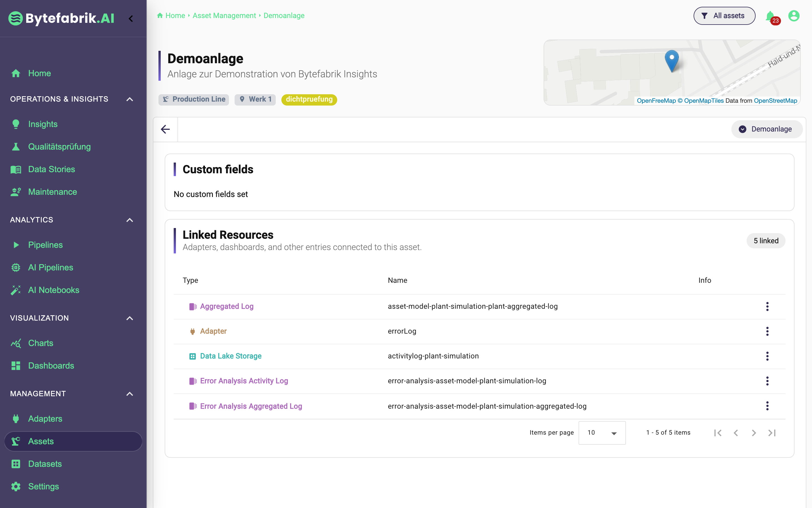Screen dimensions: 812x508
Task: Click the dichtpruefung label tag
Action: tap(309, 99)
